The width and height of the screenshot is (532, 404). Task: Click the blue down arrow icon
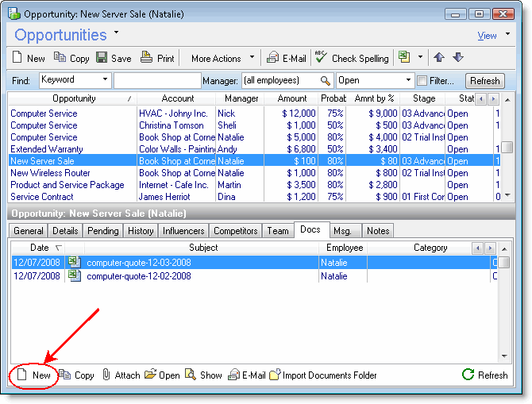457,58
